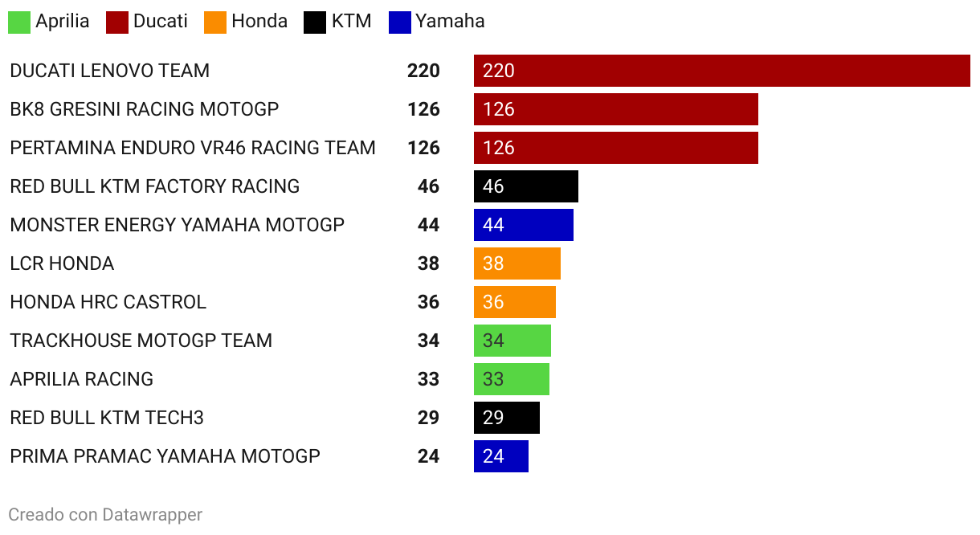Select the Pertamina Enduro VR46 bar
Screen dimensions: 980x535
pos(616,148)
